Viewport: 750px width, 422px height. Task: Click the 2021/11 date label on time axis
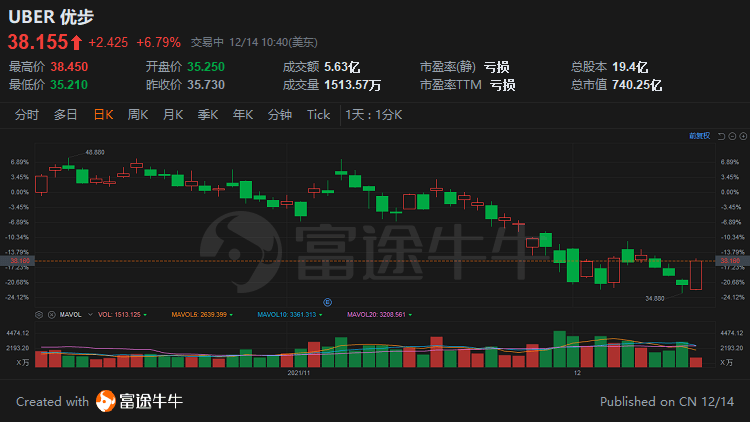point(298,372)
